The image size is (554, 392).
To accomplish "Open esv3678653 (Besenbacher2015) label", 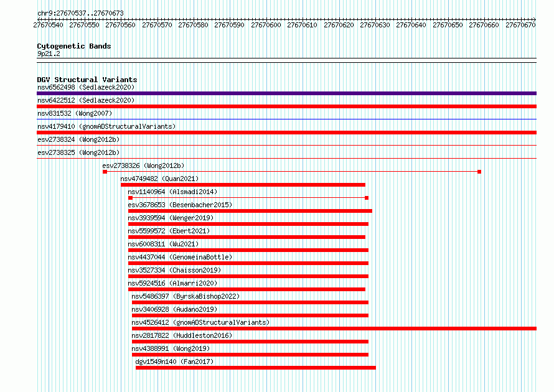I will (180, 205).
